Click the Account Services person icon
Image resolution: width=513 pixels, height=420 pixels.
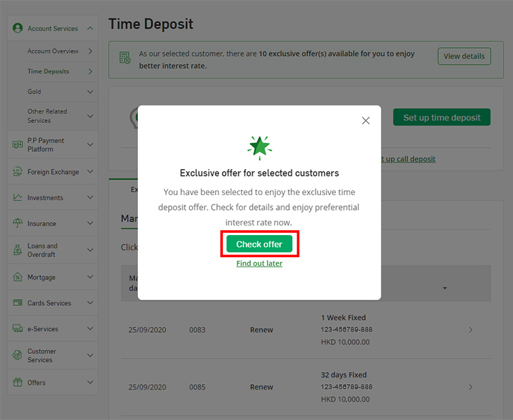pyautogui.click(x=18, y=28)
